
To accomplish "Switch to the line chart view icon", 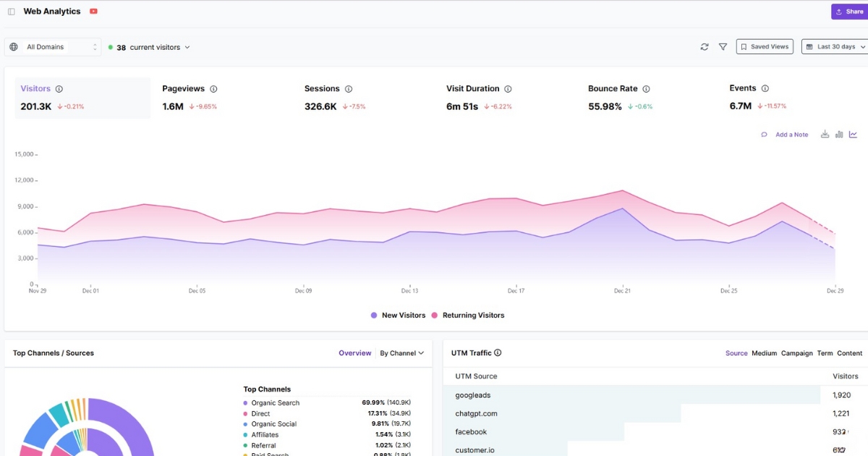I will coord(854,135).
